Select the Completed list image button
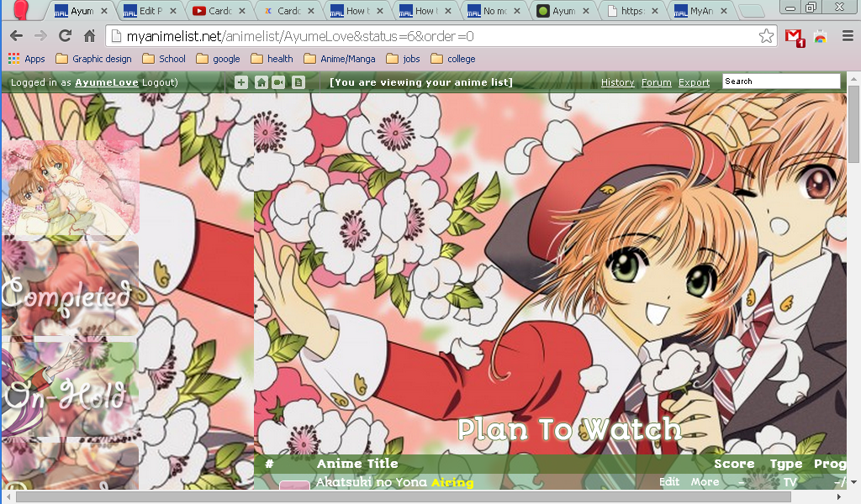The height and width of the screenshot is (504, 861). (x=70, y=289)
